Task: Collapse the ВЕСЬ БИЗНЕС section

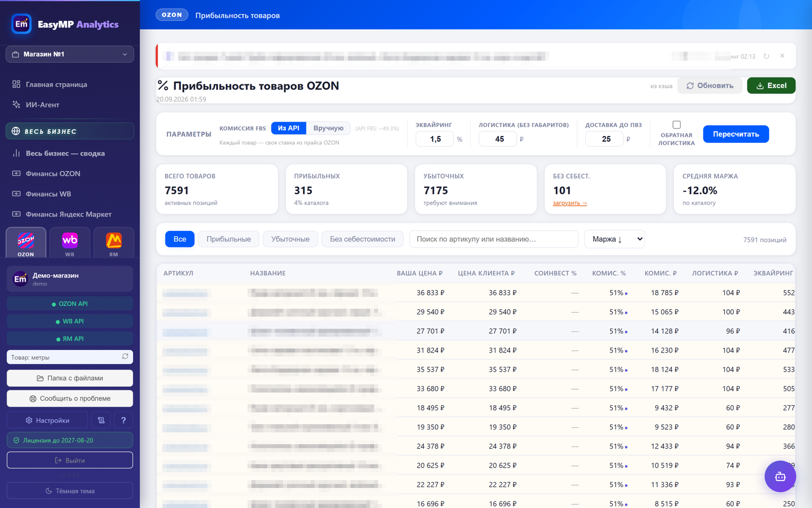Action: click(x=70, y=131)
